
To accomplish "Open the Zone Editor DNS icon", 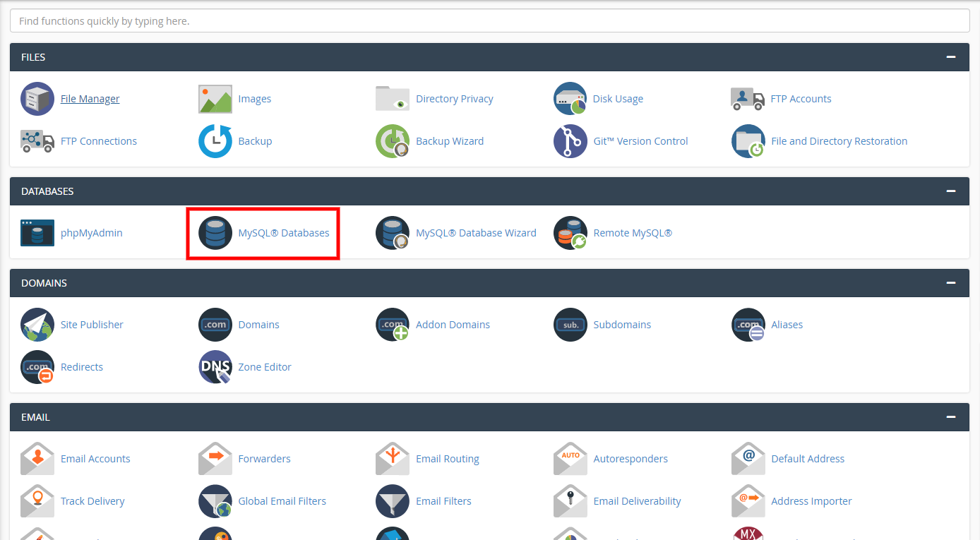I will pyautogui.click(x=215, y=367).
